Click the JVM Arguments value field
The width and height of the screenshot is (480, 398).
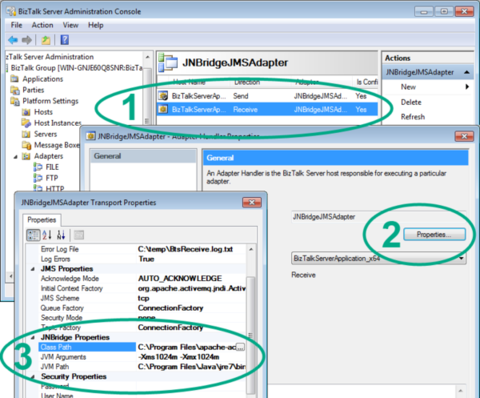click(x=191, y=357)
